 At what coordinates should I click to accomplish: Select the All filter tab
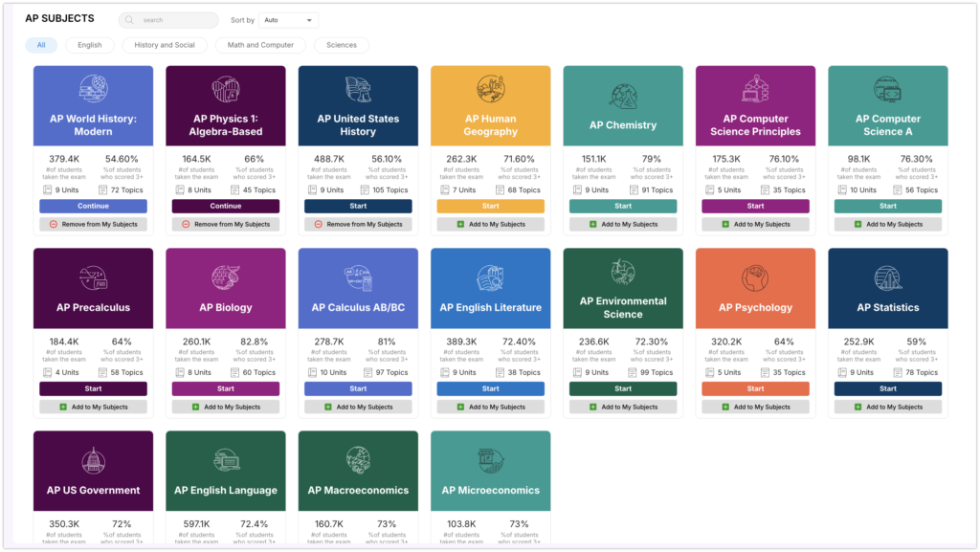point(41,45)
